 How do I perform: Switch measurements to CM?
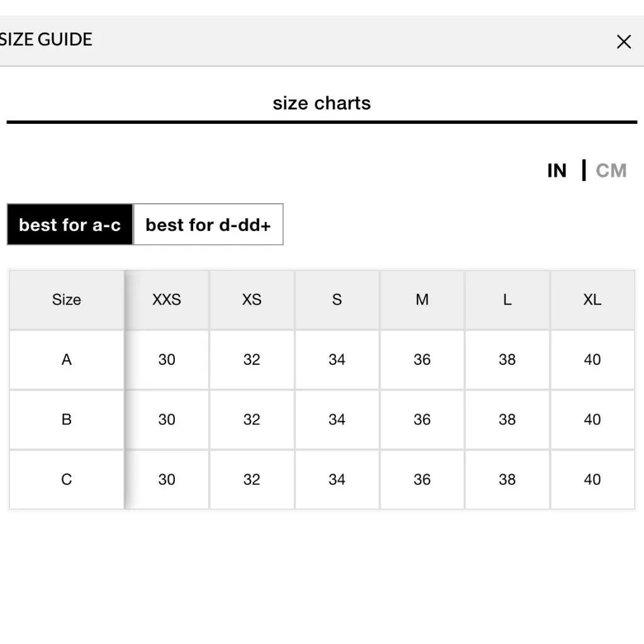(611, 170)
